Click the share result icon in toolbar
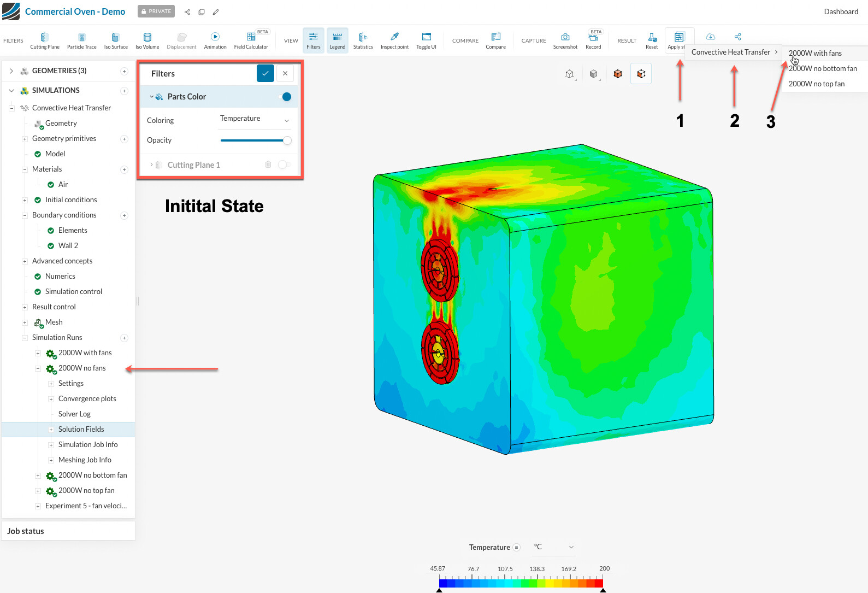 (x=738, y=37)
